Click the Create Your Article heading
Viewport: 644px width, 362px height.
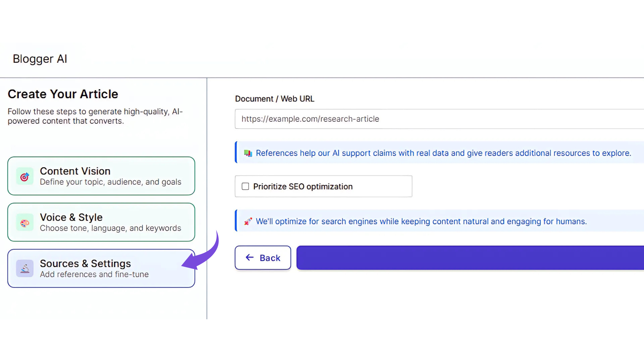click(63, 94)
